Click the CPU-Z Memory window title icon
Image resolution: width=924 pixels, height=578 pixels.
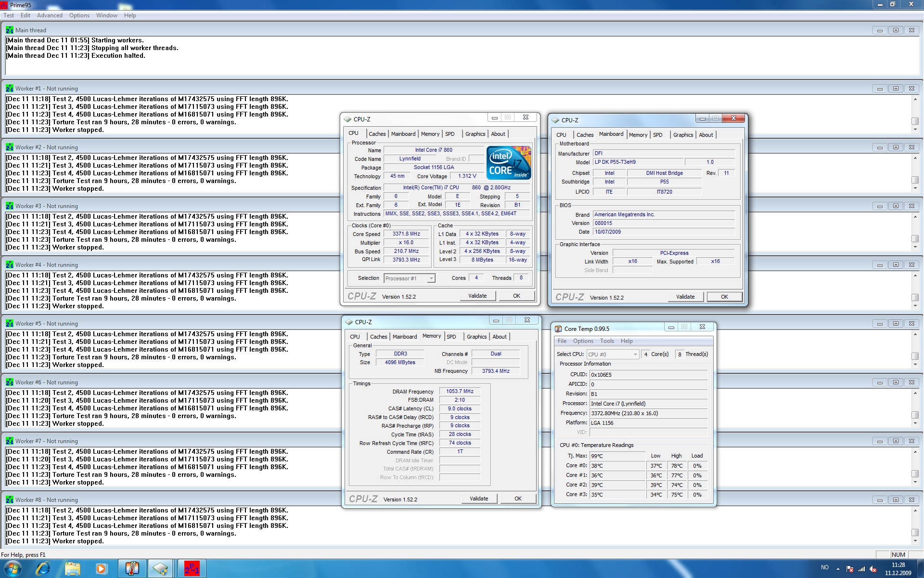349,322
